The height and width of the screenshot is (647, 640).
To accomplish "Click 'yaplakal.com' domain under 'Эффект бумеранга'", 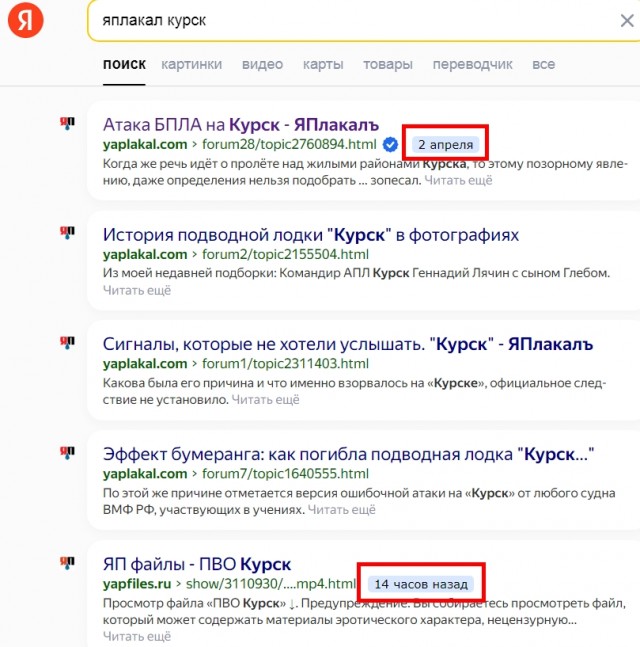I will click(145, 474).
